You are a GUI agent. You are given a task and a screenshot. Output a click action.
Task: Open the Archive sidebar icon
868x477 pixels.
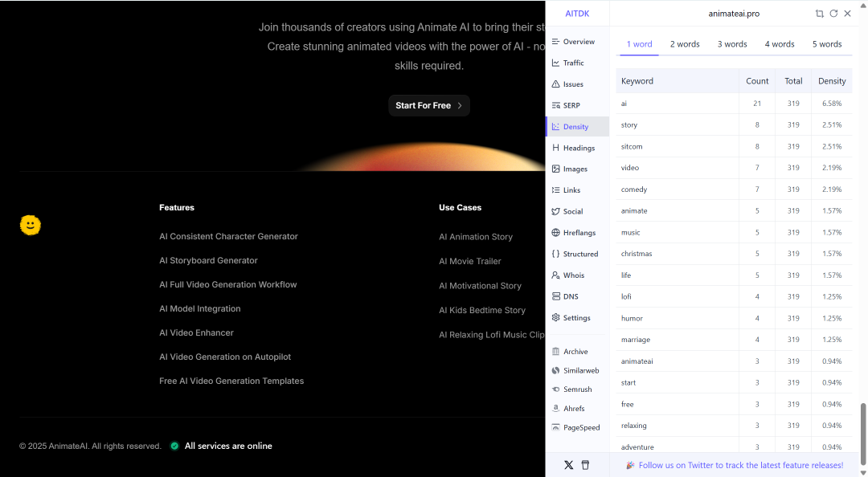[555, 352]
